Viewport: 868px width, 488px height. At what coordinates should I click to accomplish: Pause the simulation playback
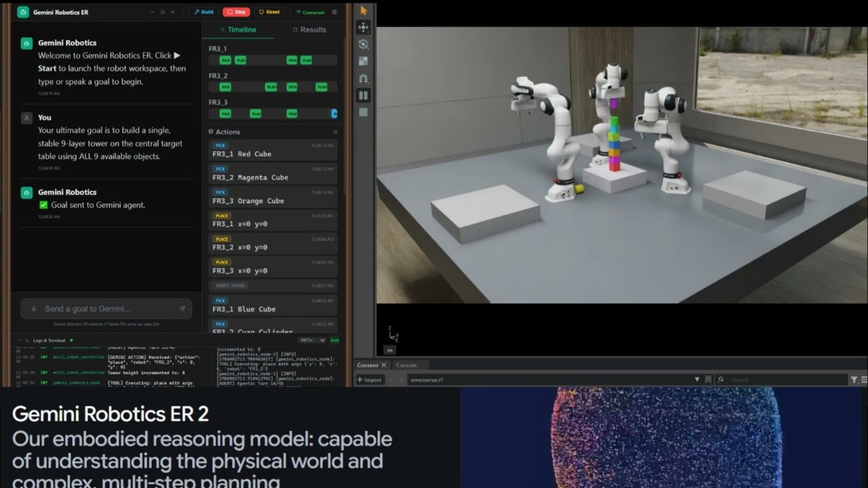pos(363,96)
